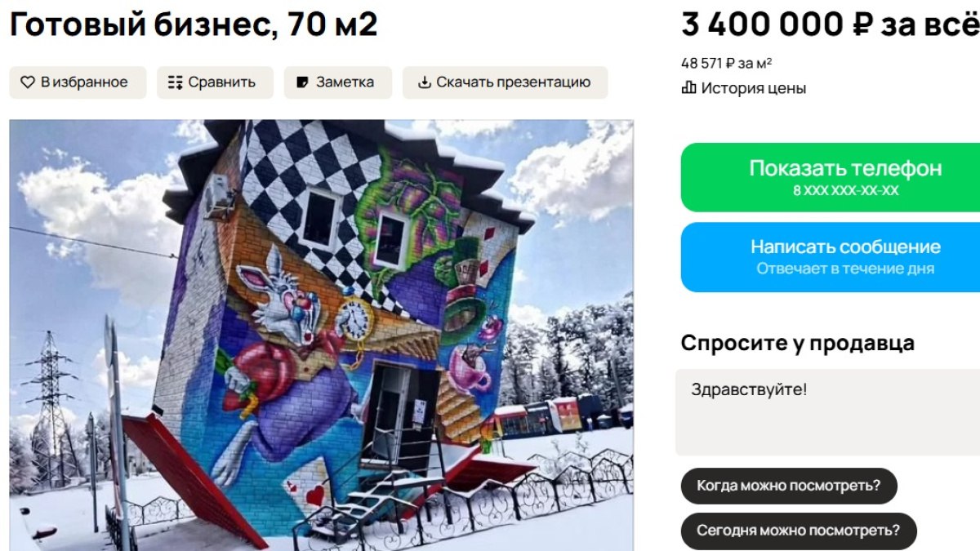This screenshot has height=551, width=980.
Task: Select the Сегодня можно посмотреть? suggested question
Action: 799,531
